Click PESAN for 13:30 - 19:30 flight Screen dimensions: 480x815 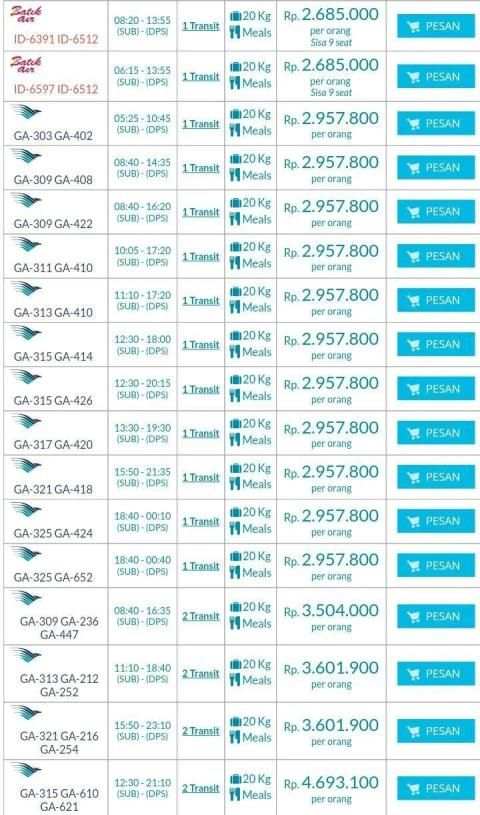coord(436,433)
